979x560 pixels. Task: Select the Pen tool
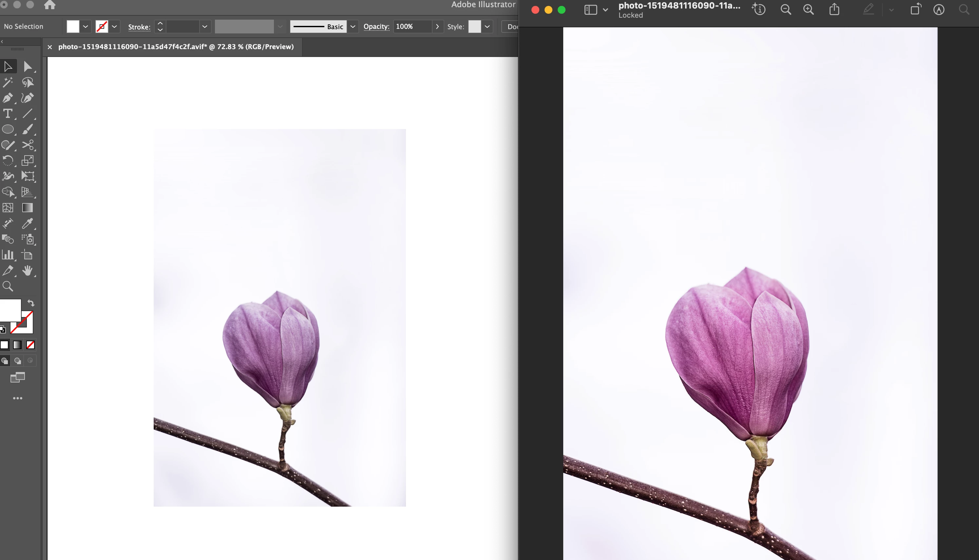tap(8, 98)
